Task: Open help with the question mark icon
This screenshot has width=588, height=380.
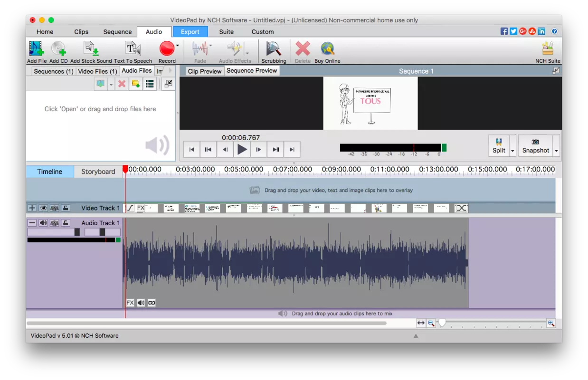Action: point(554,31)
